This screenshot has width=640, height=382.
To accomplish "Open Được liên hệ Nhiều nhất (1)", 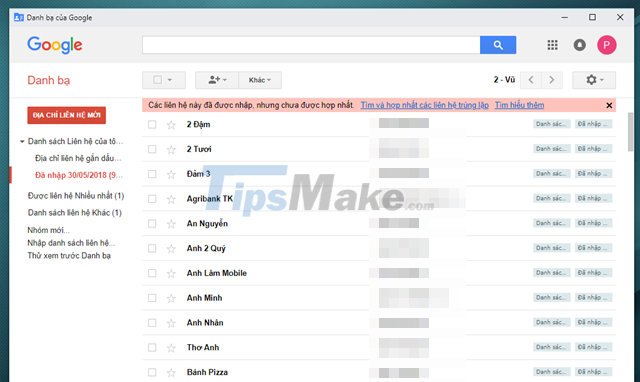I will [x=76, y=196].
